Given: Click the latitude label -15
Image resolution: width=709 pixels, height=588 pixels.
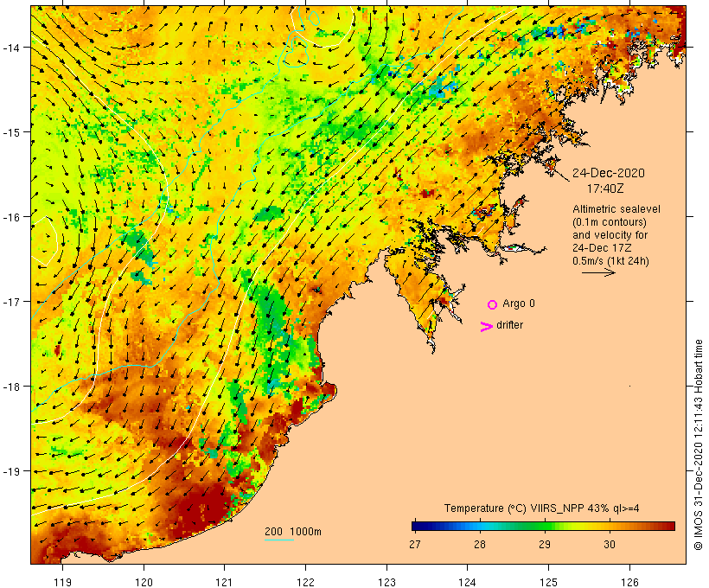Looking at the screenshot, I should (11, 132).
